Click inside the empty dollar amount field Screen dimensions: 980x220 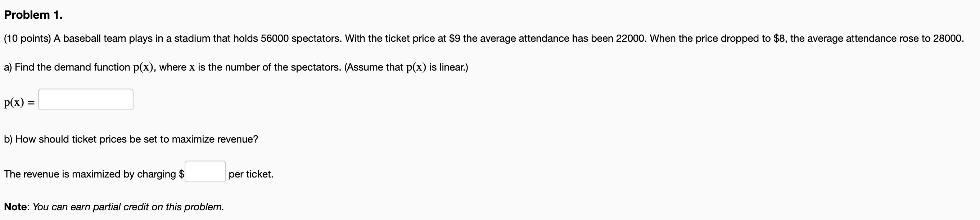click(x=205, y=172)
